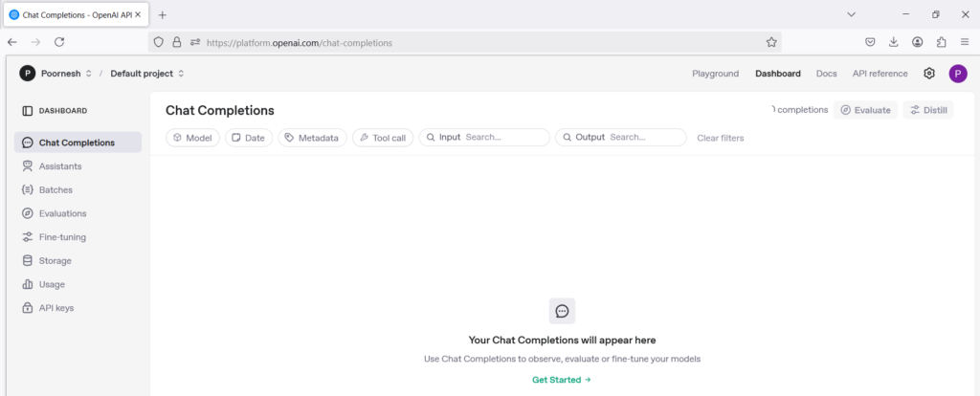Go to Evaluations in the sidebar

(78, 213)
